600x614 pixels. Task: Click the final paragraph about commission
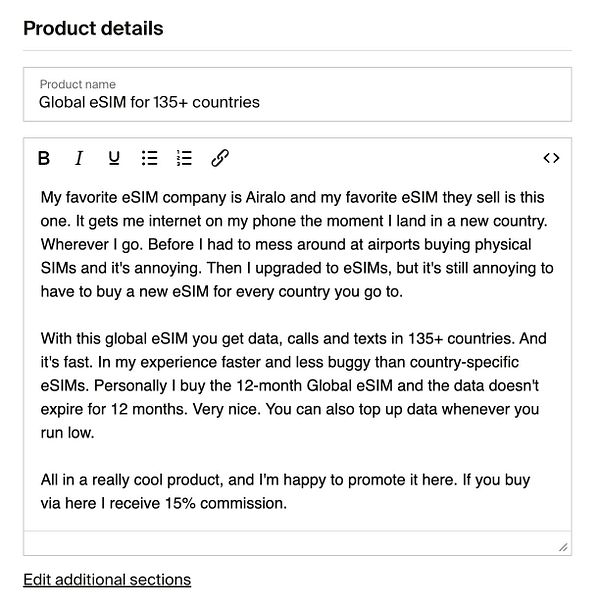pos(286,492)
